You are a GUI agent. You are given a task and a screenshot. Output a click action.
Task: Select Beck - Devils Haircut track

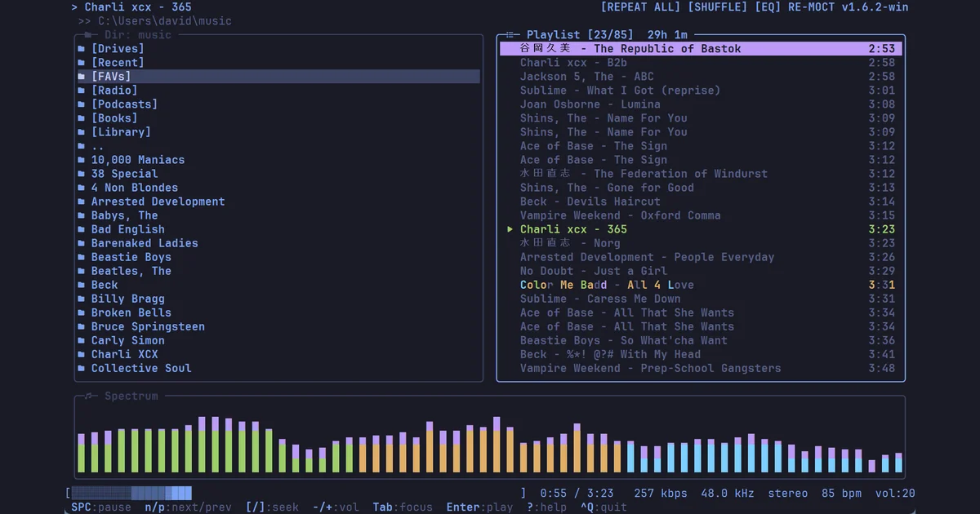coord(701,202)
